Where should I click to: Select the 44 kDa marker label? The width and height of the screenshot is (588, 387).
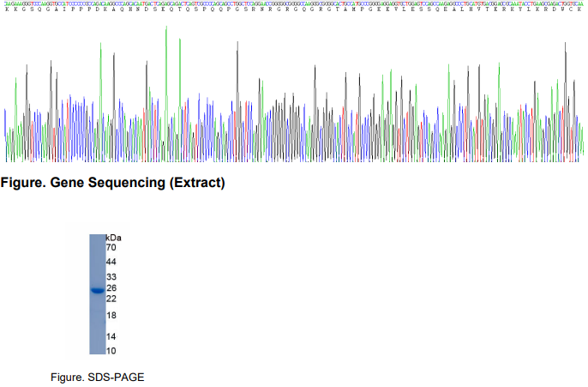point(111,262)
